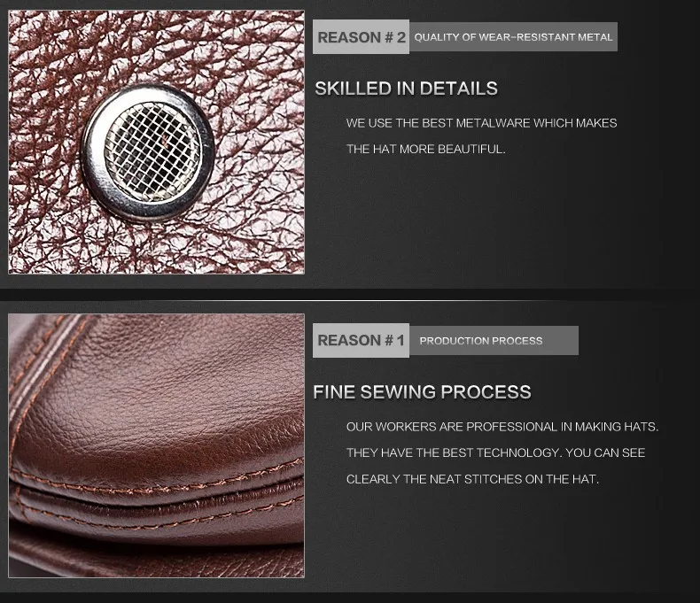Click the brown stitched leather image

tap(156, 445)
